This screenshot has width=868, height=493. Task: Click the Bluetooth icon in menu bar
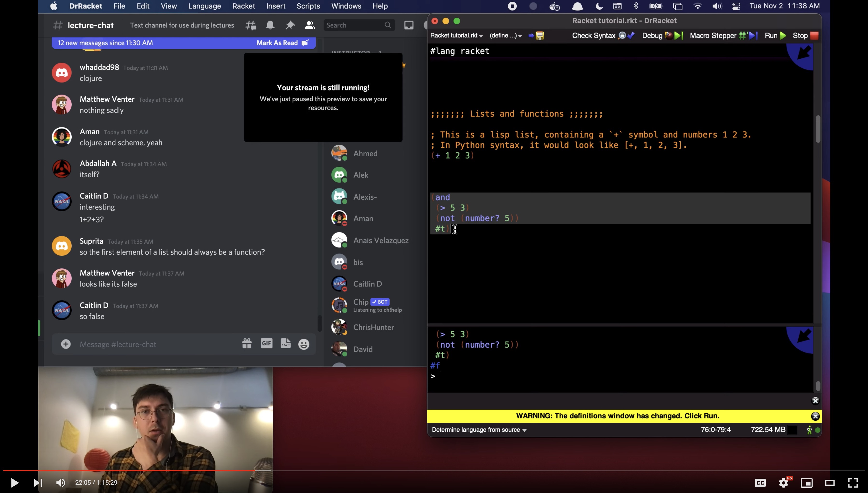[x=636, y=6]
